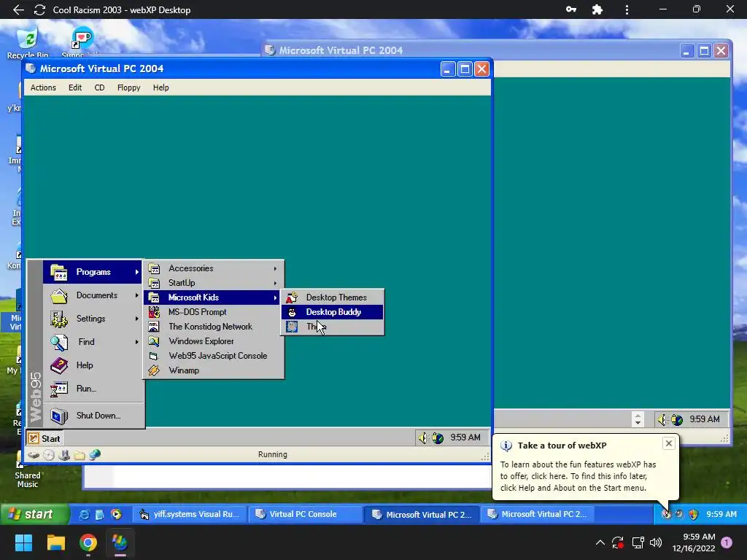Open the Recycle Bin desktop icon
747x560 pixels.
(x=28, y=43)
